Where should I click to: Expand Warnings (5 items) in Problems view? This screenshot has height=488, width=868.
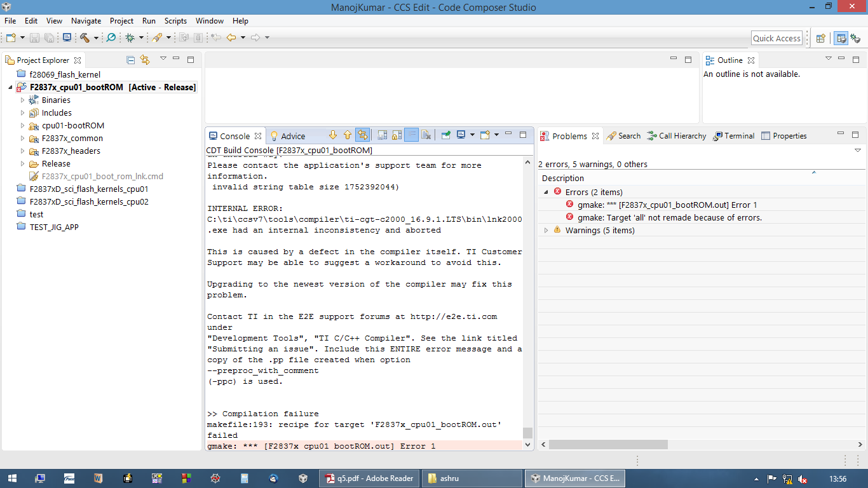point(546,230)
